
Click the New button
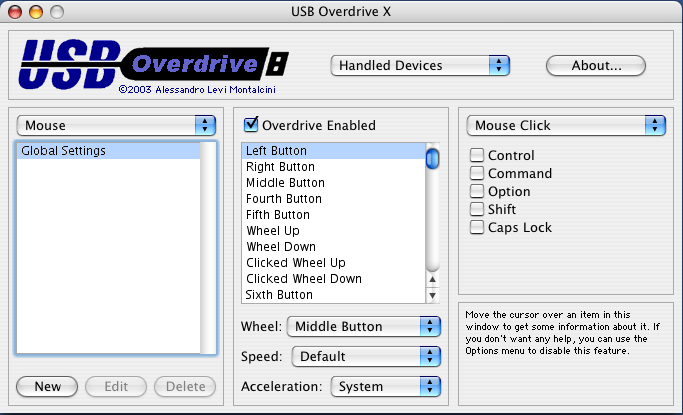tap(47, 387)
